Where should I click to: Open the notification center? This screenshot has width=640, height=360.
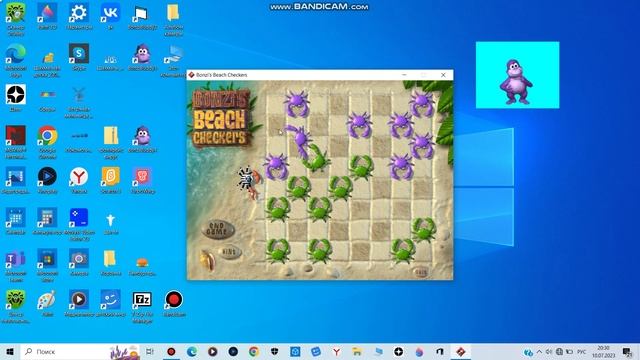[x=627, y=351]
